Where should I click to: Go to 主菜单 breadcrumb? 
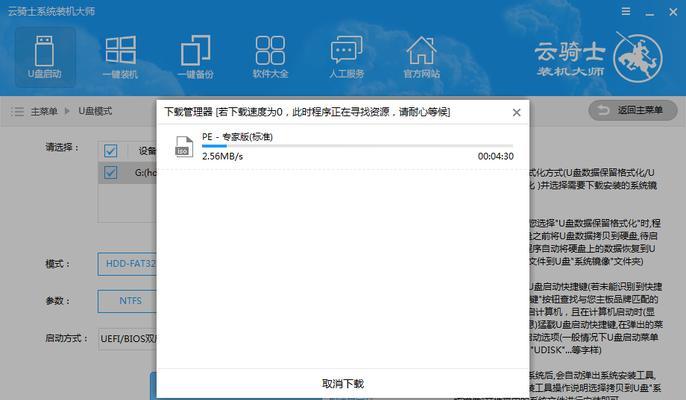(44, 111)
